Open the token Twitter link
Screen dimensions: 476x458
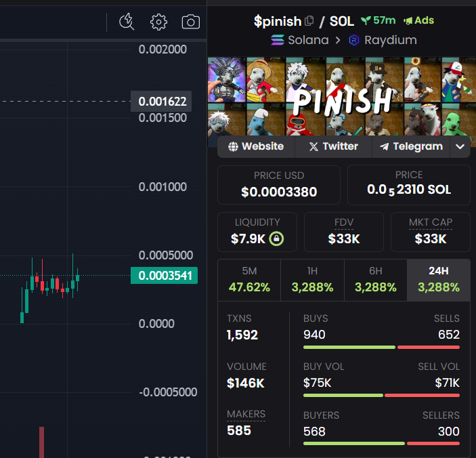coord(333,146)
